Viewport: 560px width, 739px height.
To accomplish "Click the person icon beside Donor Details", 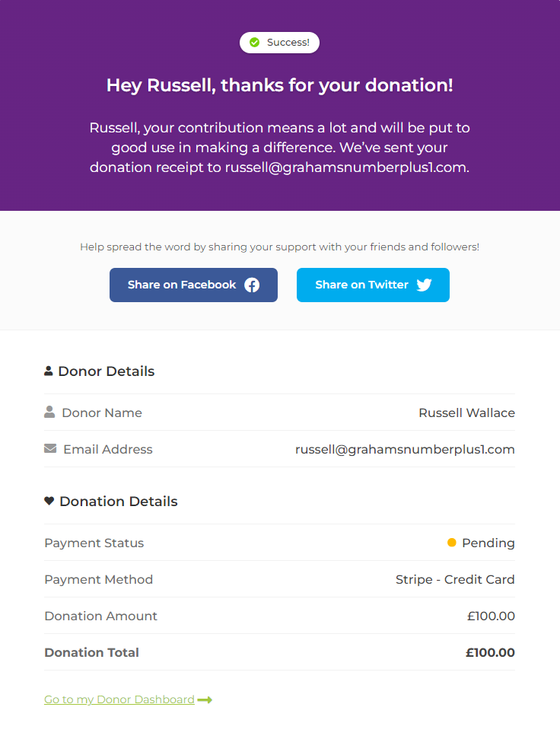I will pyautogui.click(x=49, y=371).
